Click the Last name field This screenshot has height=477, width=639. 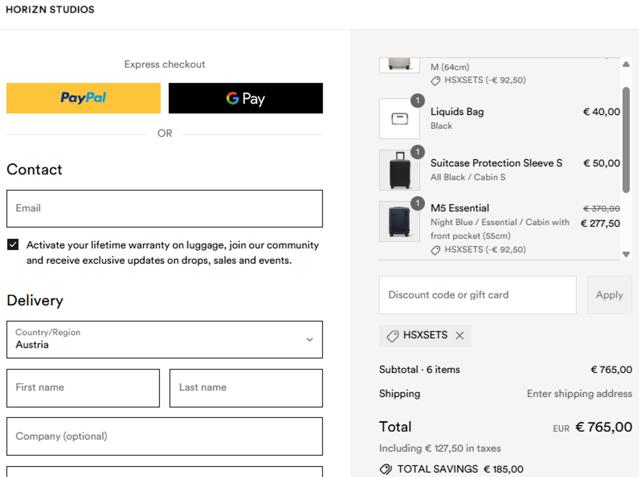point(246,388)
